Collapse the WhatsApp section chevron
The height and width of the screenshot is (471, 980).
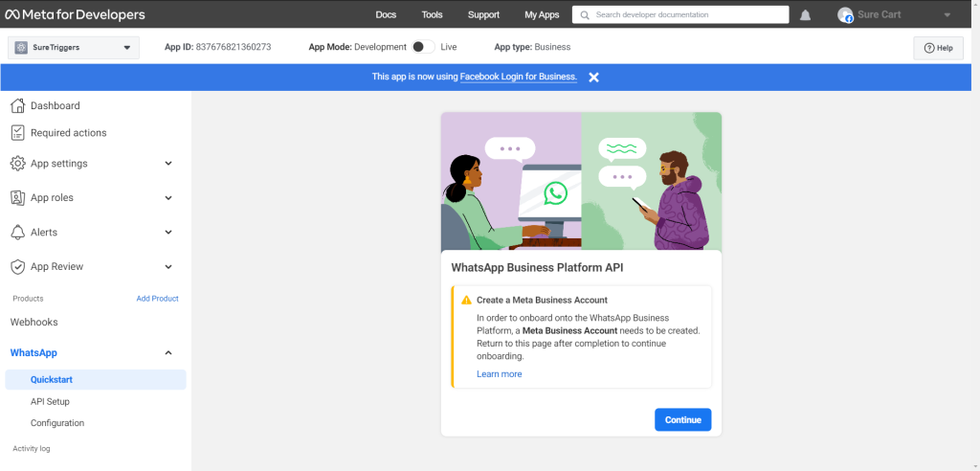(168, 353)
